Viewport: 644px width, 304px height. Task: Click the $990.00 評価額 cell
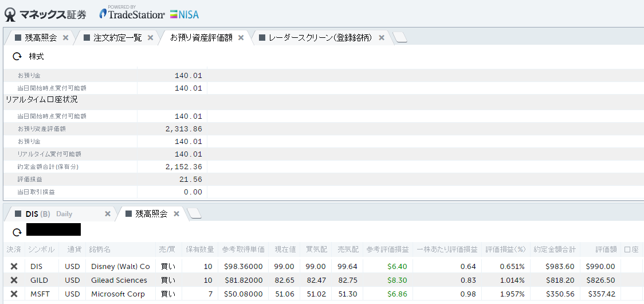click(x=600, y=267)
